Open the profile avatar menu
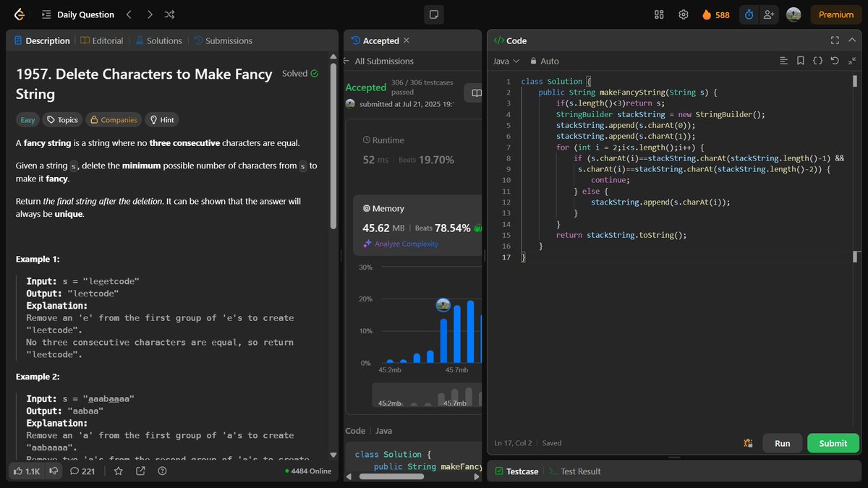The height and width of the screenshot is (488, 868). click(x=793, y=14)
